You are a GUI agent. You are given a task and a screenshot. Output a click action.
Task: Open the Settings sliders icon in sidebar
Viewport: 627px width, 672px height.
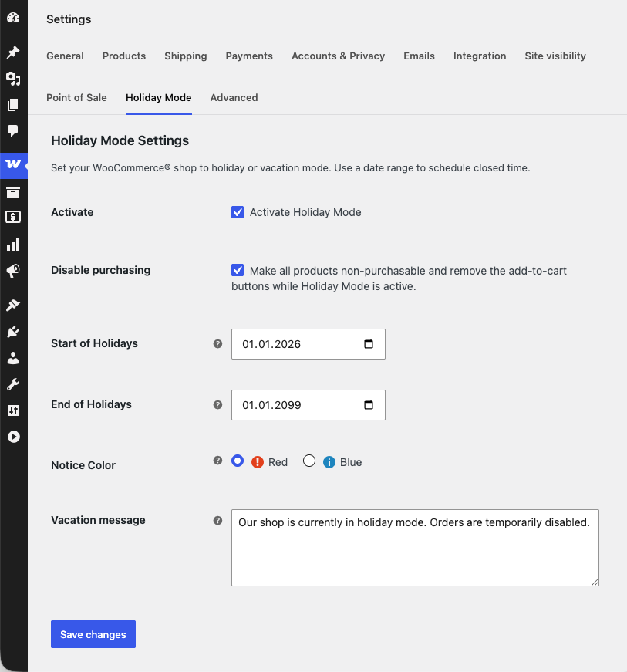(x=13, y=410)
